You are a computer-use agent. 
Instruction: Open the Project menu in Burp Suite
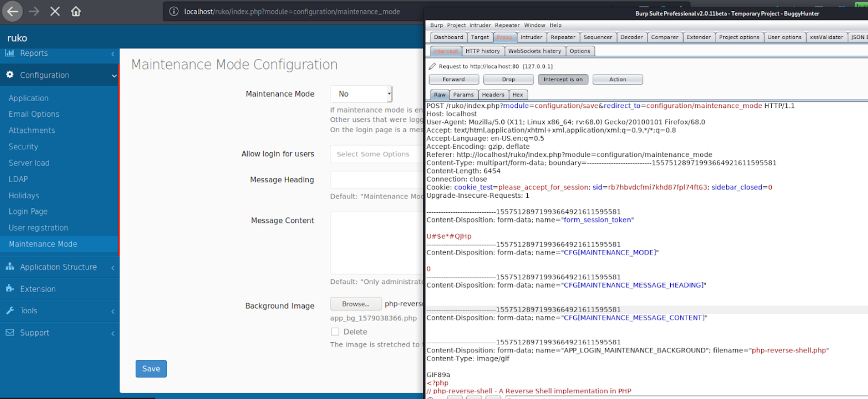(x=456, y=25)
